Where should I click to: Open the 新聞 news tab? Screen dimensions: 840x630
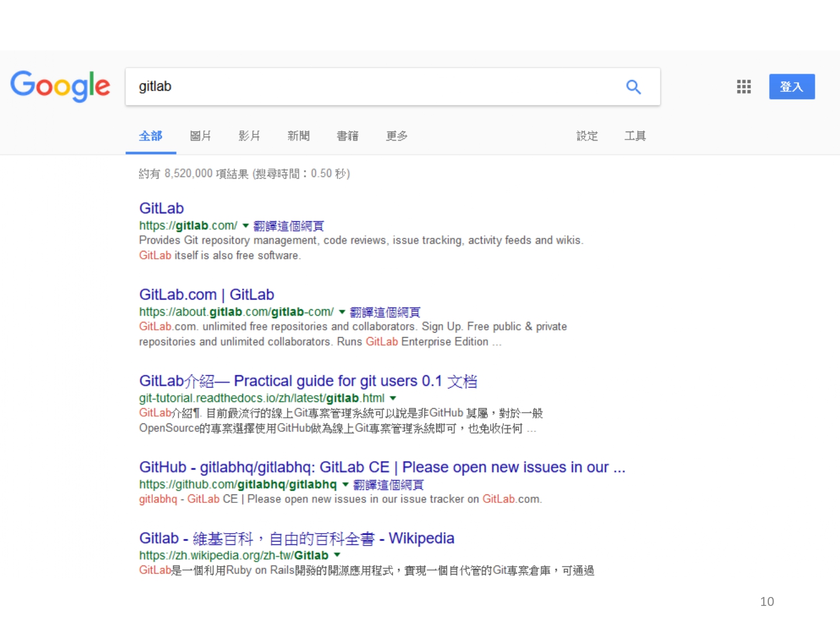[298, 136]
